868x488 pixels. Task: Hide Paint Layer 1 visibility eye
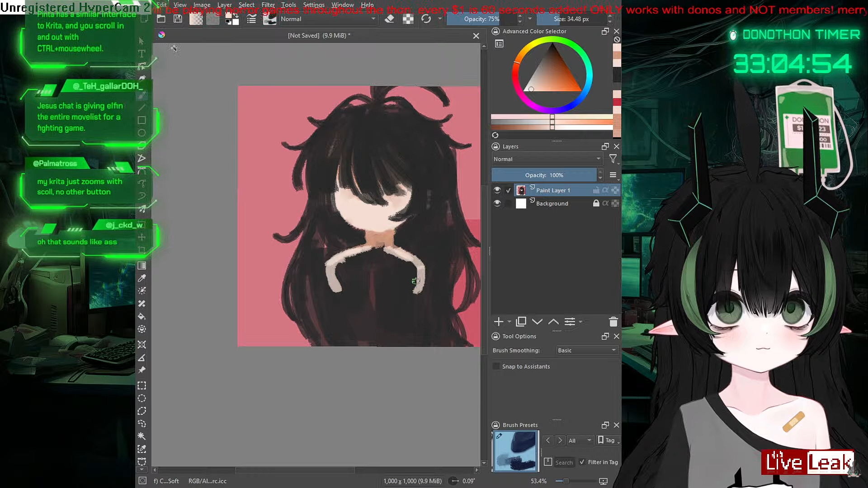coord(497,190)
